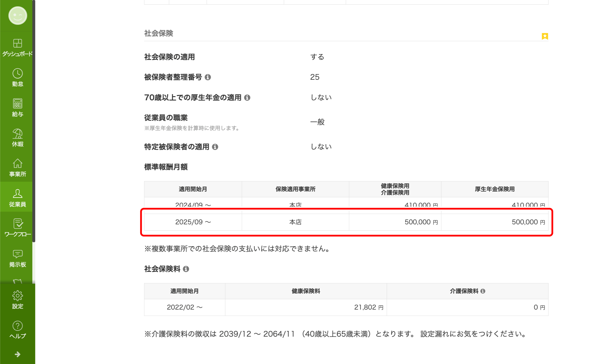Viewport: 590px width, 364px height.
Task: Click info icon in 介護保険料 column header
Action: coord(483,291)
